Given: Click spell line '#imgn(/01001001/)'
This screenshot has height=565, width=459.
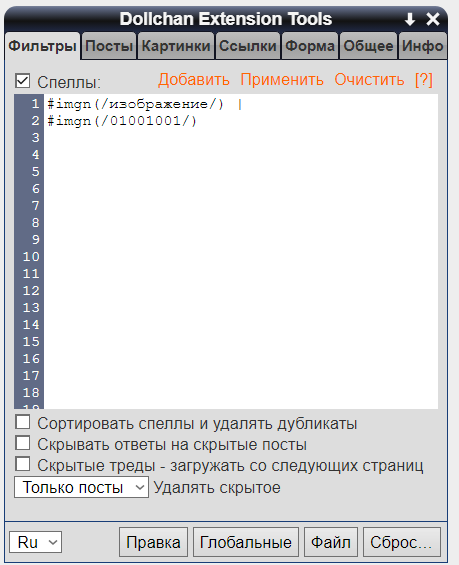Looking at the screenshot, I should [122, 121].
